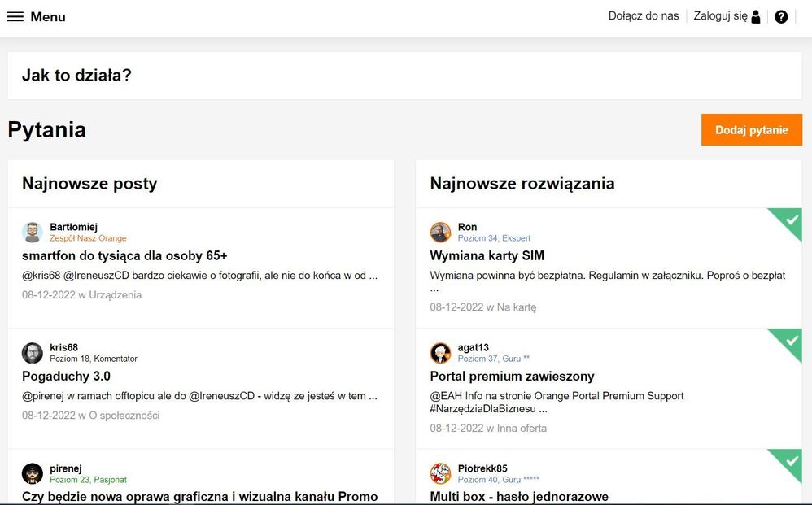Open 'Multi box - hasło jednorazowe' topic
Screen dimensions: 812x505
pos(519,496)
